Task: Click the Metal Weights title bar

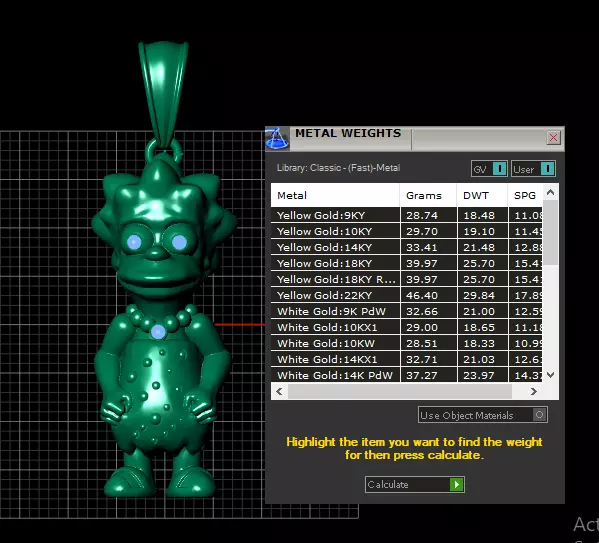Action: point(416,138)
